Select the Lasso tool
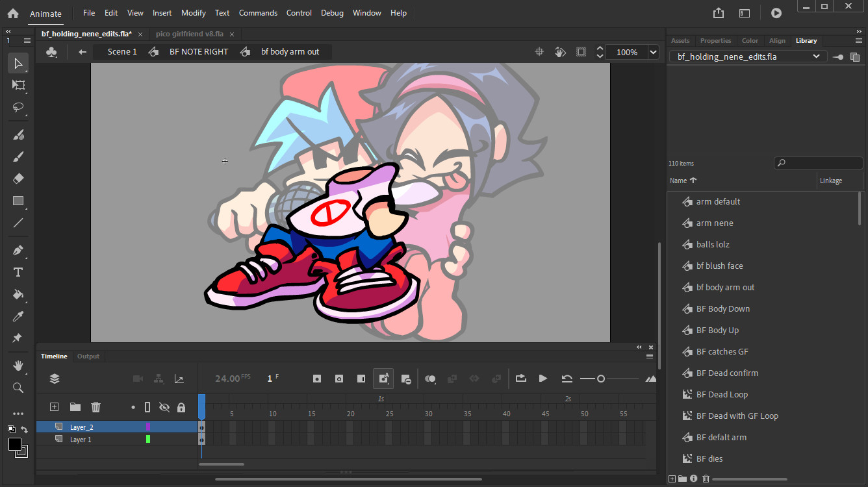The image size is (868, 487). point(18,107)
